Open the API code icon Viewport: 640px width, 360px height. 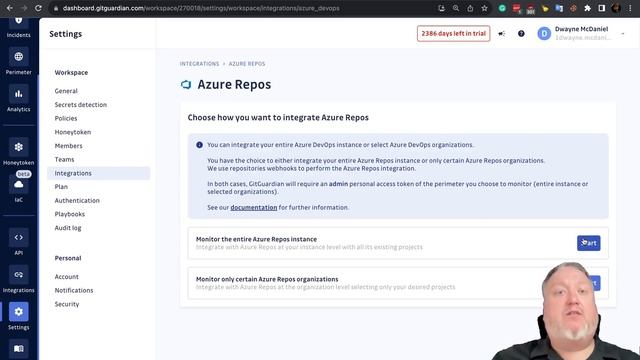click(18, 238)
